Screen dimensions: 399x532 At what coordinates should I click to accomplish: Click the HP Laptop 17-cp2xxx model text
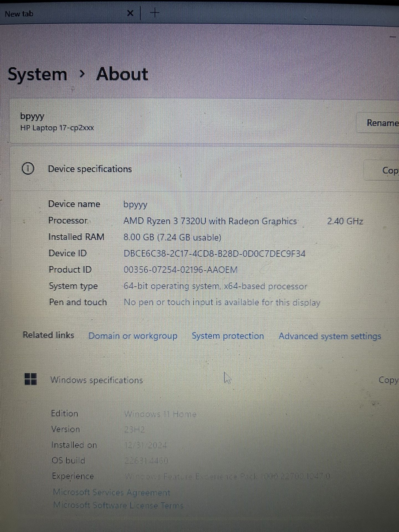pos(57,128)
